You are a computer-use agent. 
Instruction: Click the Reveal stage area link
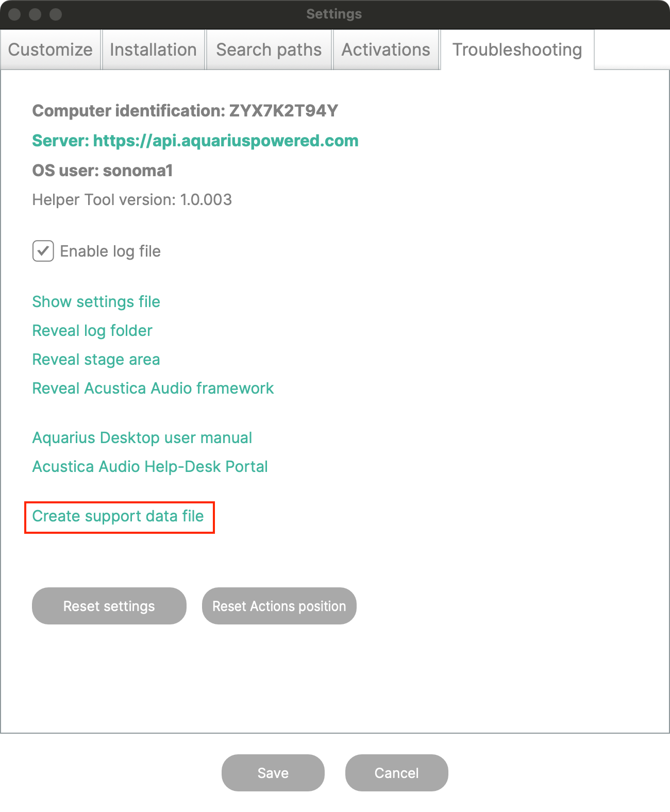point(96,360)
